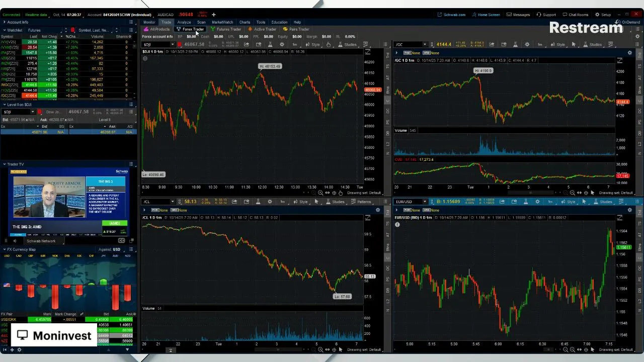Viewport: 644px width, 362px height.
Task: Click the /GC symbol input field
Action: 409,44
